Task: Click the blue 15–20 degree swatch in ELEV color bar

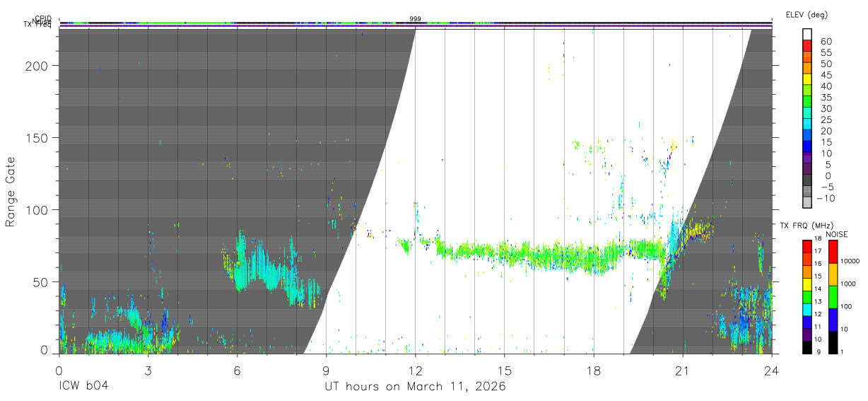Action: click(x=807, y=134)
